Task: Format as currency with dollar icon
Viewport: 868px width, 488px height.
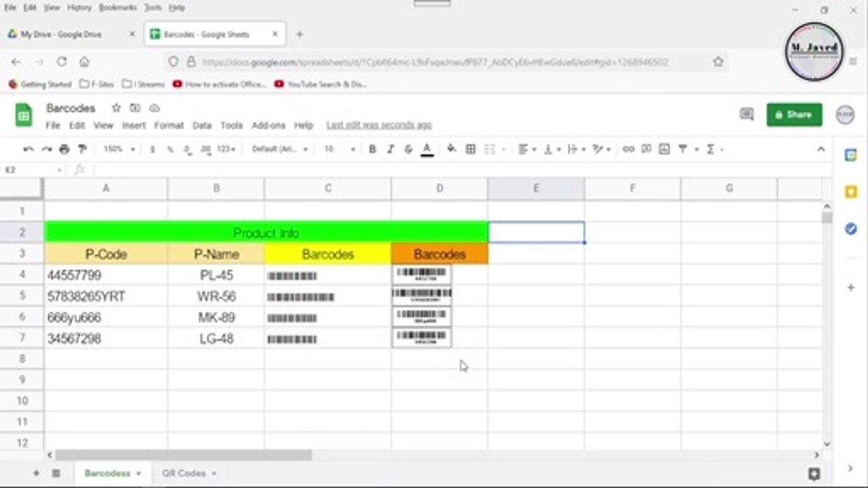Action: (x=153, y=149)
